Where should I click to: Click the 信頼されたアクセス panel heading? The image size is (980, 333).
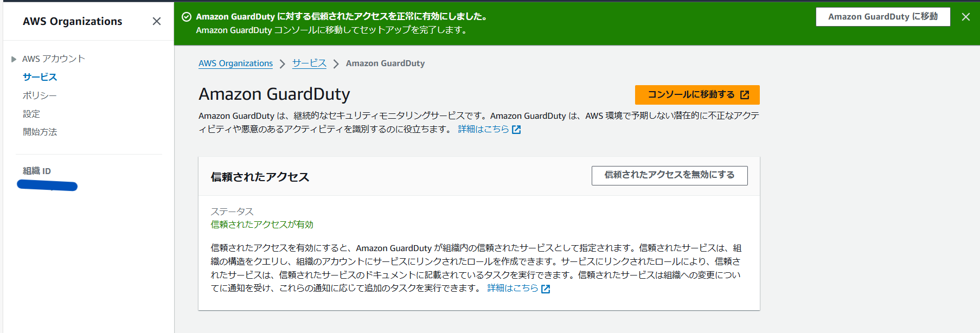pyautogui.click(x=260, y=177)
